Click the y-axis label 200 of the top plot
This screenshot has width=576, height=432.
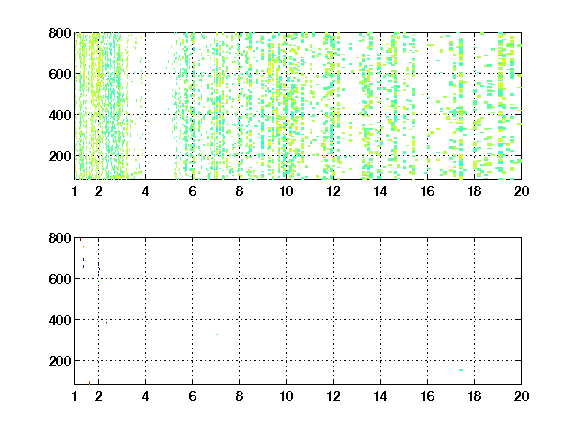coord(60,156)
